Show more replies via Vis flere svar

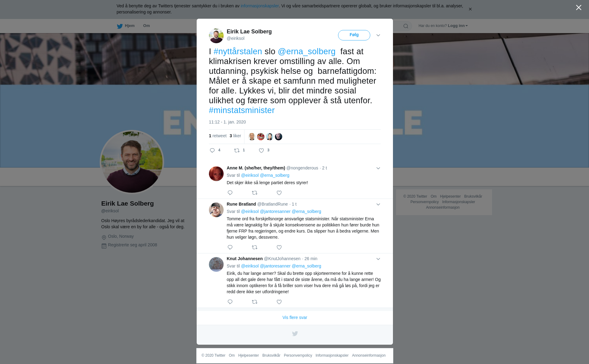click(295, 317)
